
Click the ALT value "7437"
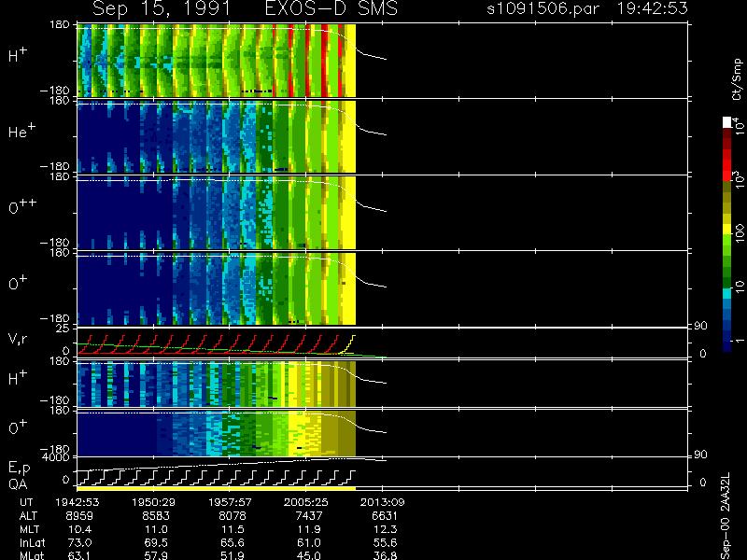click(308, 516)
